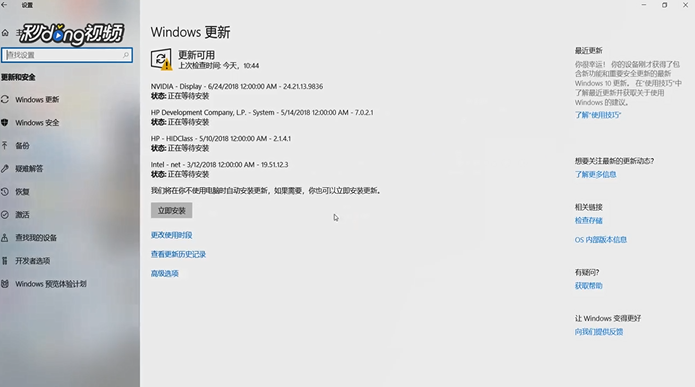Click the 立即安装 button
695x387 pixels.
pos(172,211)
